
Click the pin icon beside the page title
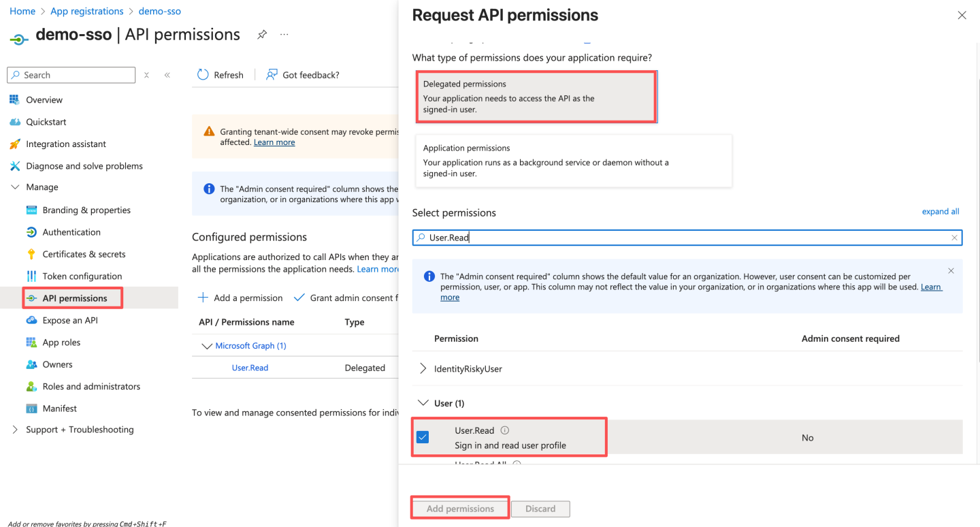point(262,35)
